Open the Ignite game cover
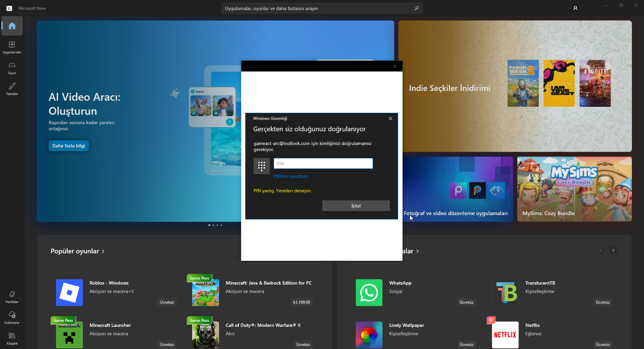Image resolution: width=644 pixels, height=349 pixels. point(595,83)
